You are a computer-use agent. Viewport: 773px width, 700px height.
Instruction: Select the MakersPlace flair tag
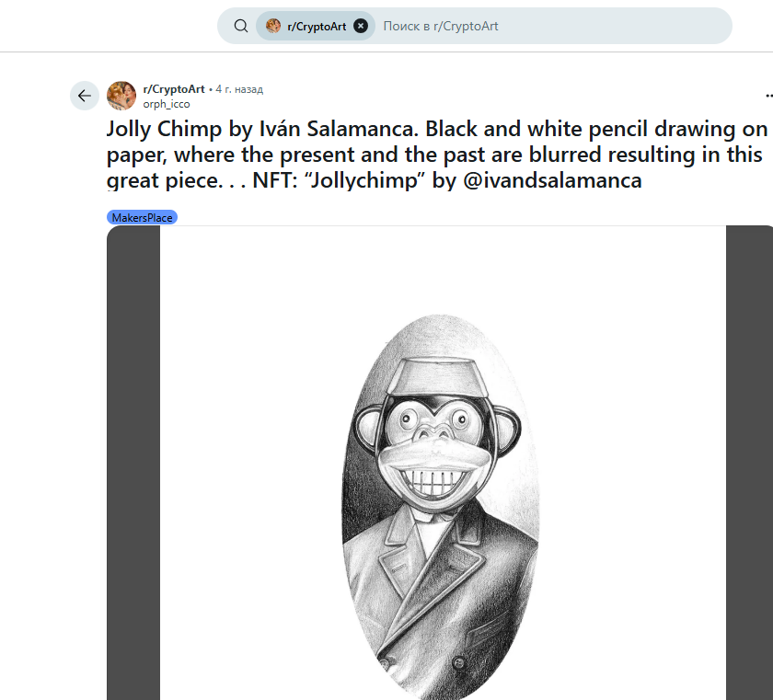[x=142, y=217]
